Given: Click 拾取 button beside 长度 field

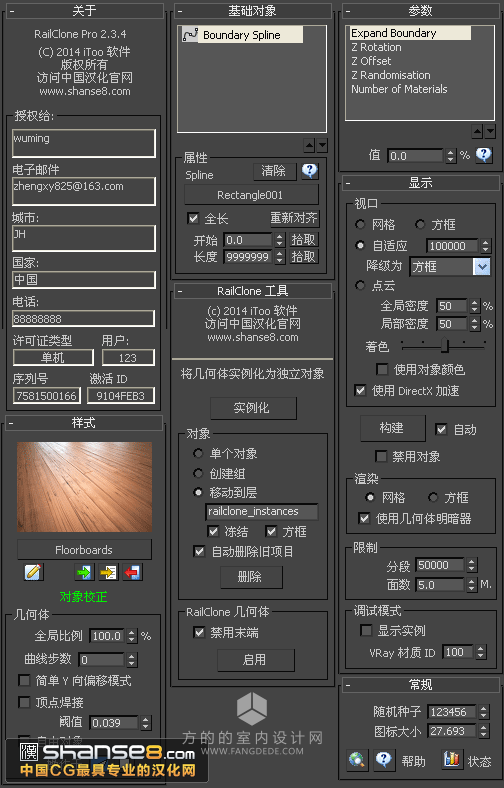Looking at the screenshot, I should tap(303, 257).
